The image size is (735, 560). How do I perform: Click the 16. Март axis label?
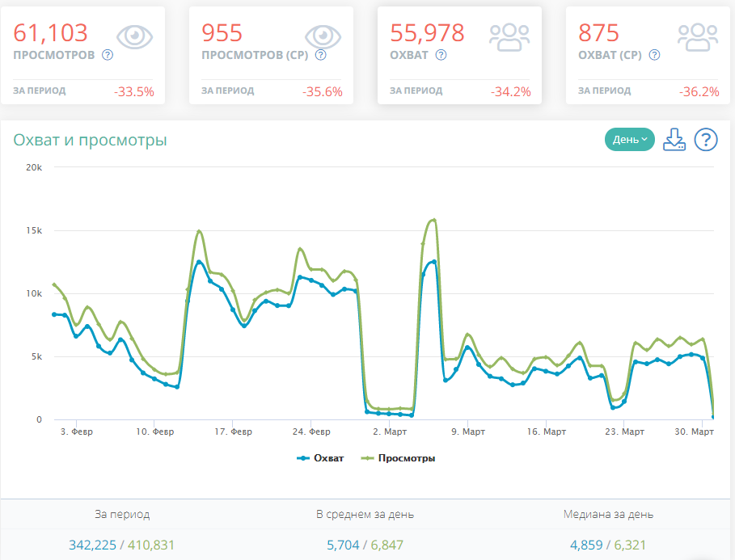pyautogui.click(x=546, y=432)
